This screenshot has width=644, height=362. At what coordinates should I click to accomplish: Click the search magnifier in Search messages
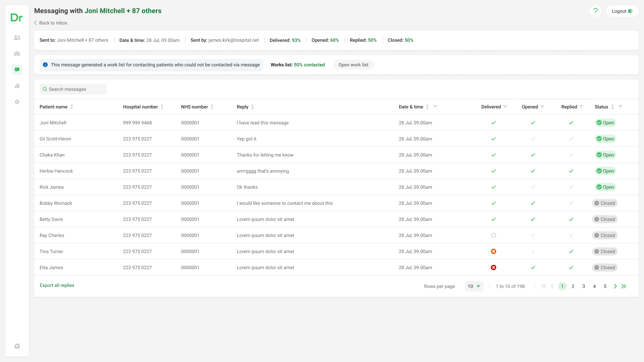tap(45, 89)
